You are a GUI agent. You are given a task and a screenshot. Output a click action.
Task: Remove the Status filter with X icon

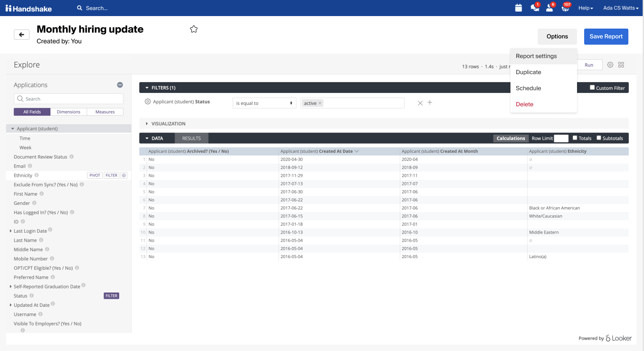(420, 103)
